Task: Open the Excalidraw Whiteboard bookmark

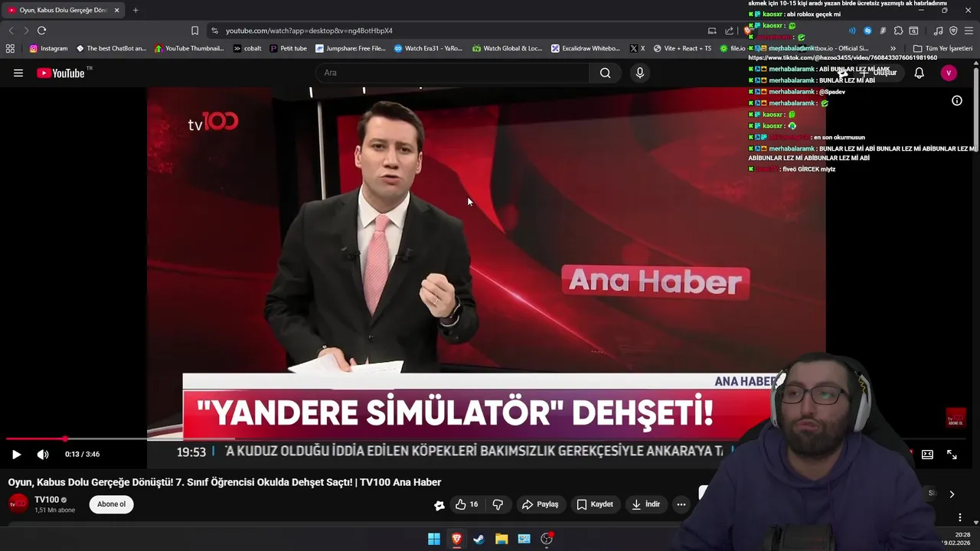Action: tap(586, 48)
